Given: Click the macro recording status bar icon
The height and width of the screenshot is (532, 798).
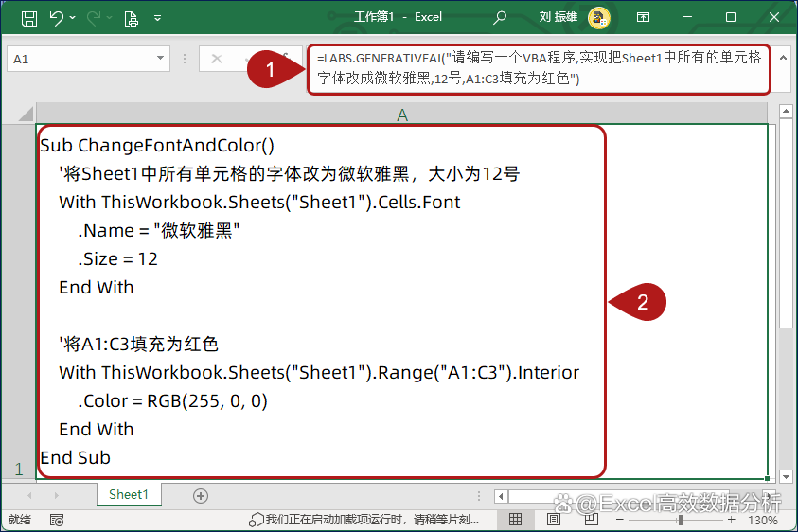Looking at the screenshot, I should pos(57,520).
